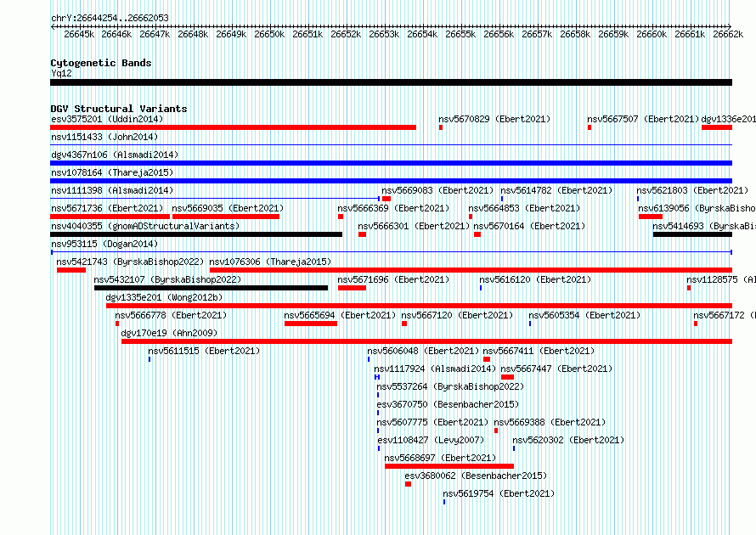The image size is (756, 535).
Task: Click nsv5668697 (Ebert2021) label
Action: pos(440,458)
